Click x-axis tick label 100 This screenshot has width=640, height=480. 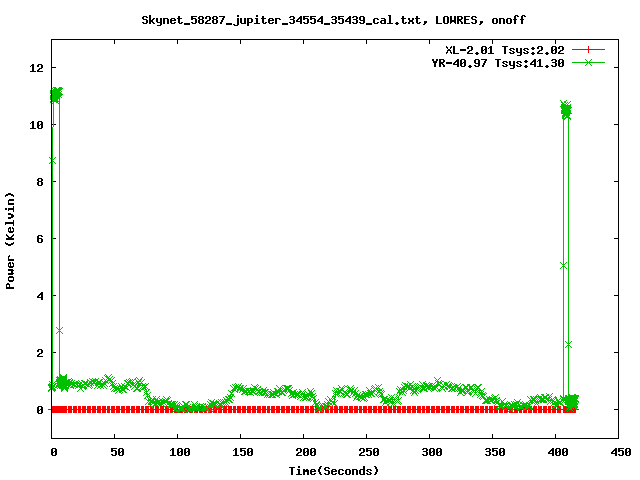(x=180, y=452)
